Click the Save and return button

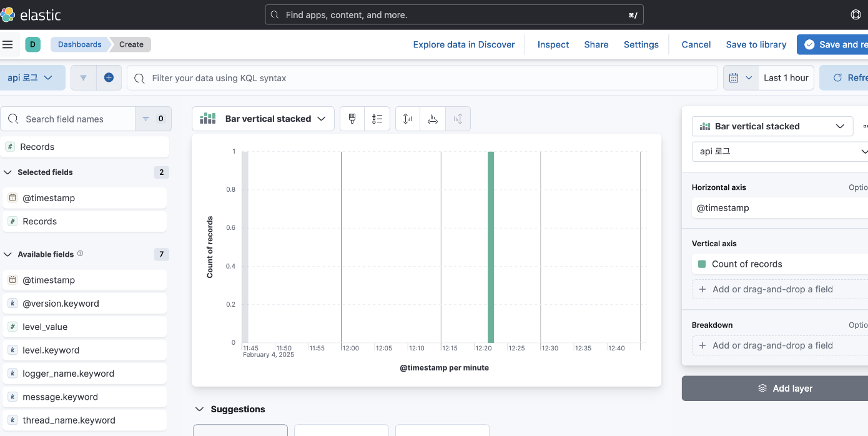click(x=833, y=44)
